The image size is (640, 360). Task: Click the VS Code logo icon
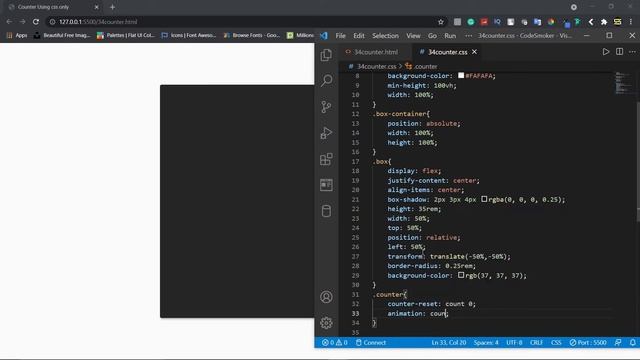[324, 36]
